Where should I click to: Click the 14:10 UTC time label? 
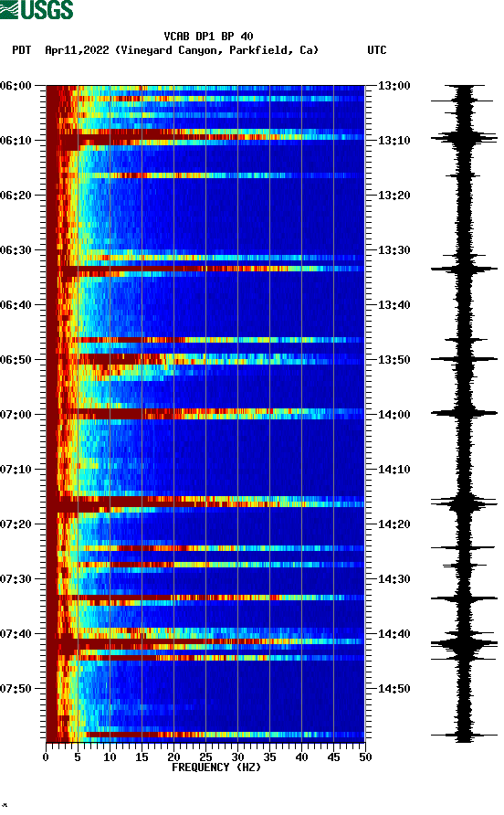click(x=394, y=470)
